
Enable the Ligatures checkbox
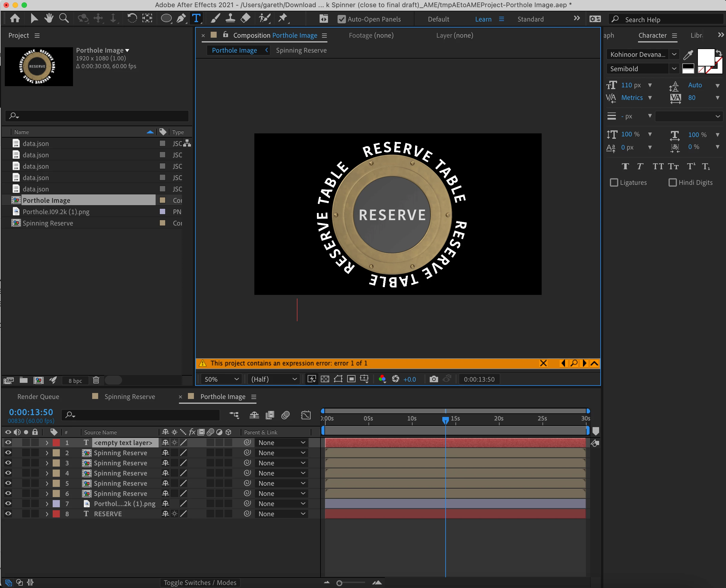[614, 182]
